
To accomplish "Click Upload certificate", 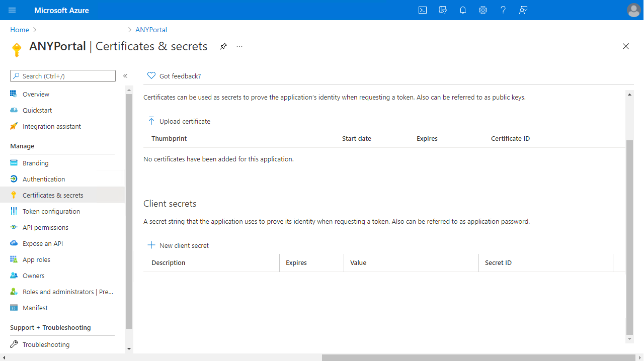I will click(x=179, y=121).
